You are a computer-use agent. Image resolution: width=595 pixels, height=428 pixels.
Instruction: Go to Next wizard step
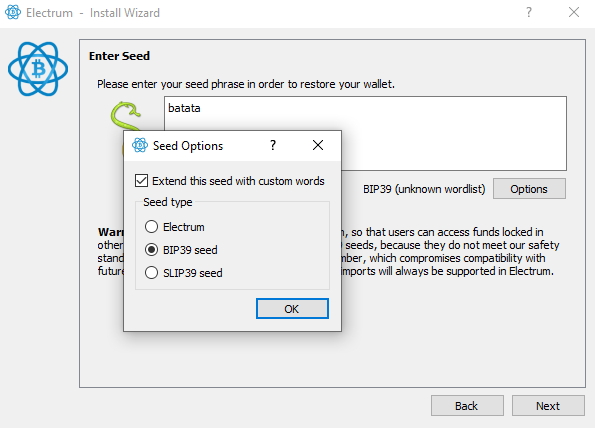(x=548, y=406)
